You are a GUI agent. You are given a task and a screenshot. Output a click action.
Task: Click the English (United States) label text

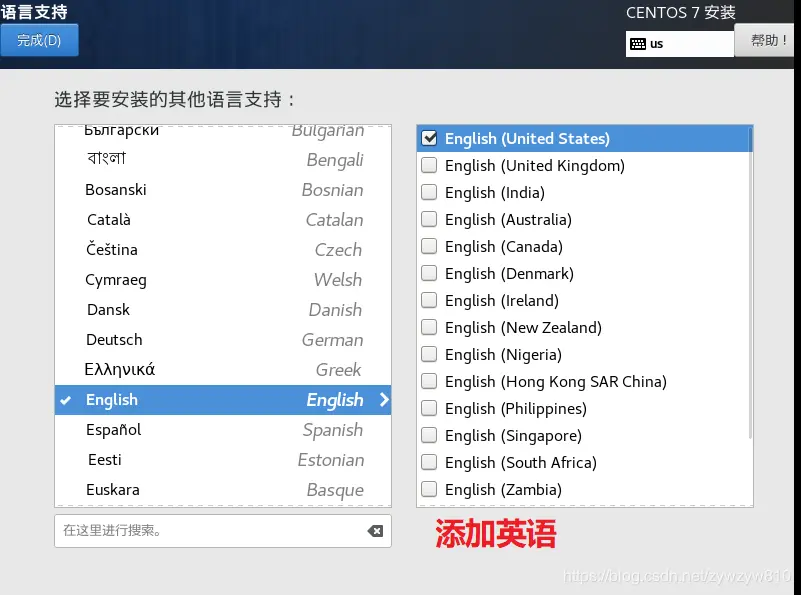tap(527, 139)
